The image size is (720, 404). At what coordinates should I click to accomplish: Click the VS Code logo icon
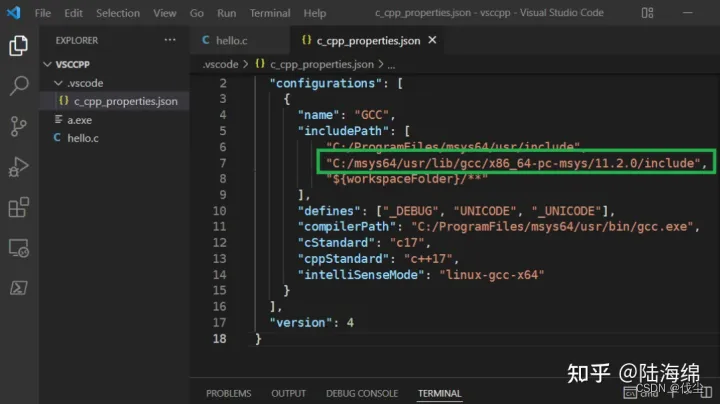pos(13,12)
